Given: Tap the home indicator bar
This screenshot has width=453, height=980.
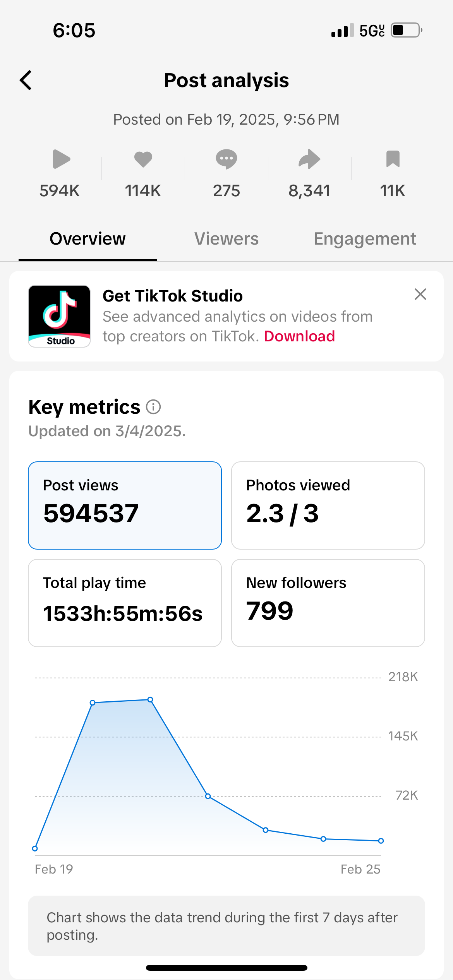Looking at the screenshot, I should [x=226, y=968].
